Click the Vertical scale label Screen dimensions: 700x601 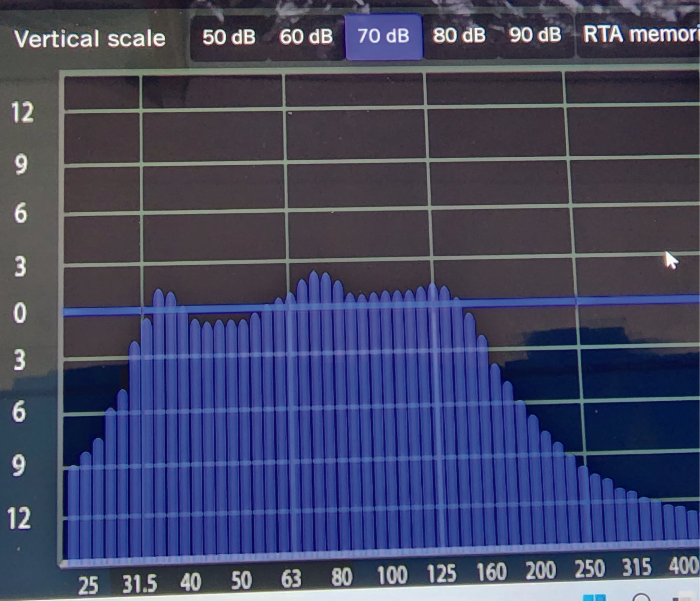pyautogui.click(x=90, y=38)
